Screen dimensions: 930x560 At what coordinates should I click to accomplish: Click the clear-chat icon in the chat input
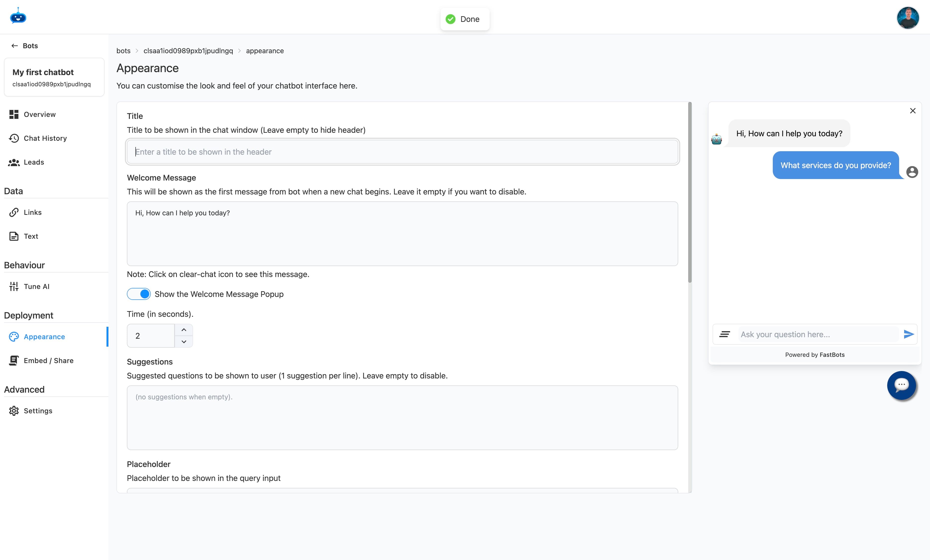pyautogui.click(x=725, y=334)
